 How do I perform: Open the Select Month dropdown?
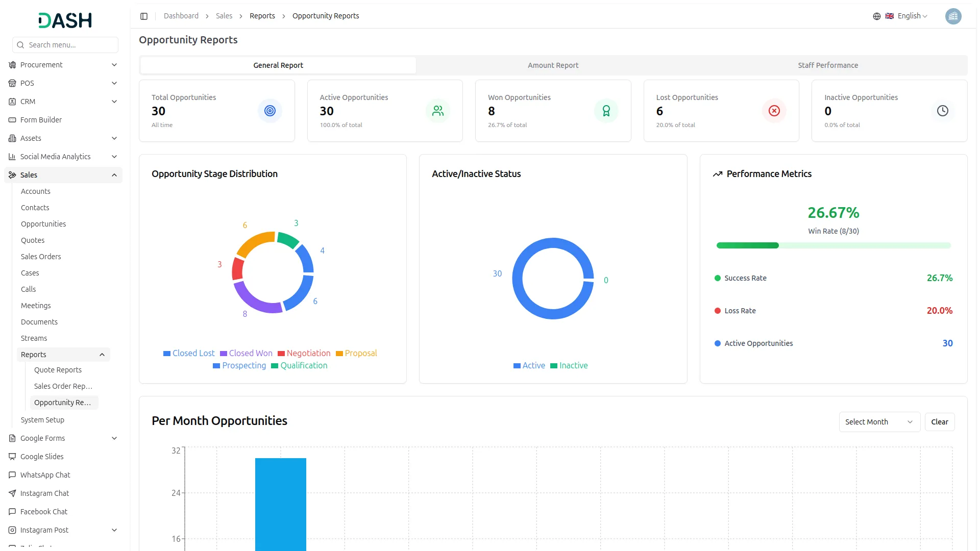[x=879, y=422]
